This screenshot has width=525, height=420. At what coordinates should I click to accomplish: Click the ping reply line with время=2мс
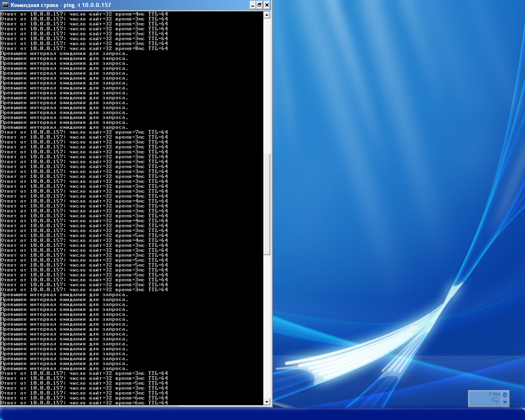pyautogui.click(x=84, y=285)
